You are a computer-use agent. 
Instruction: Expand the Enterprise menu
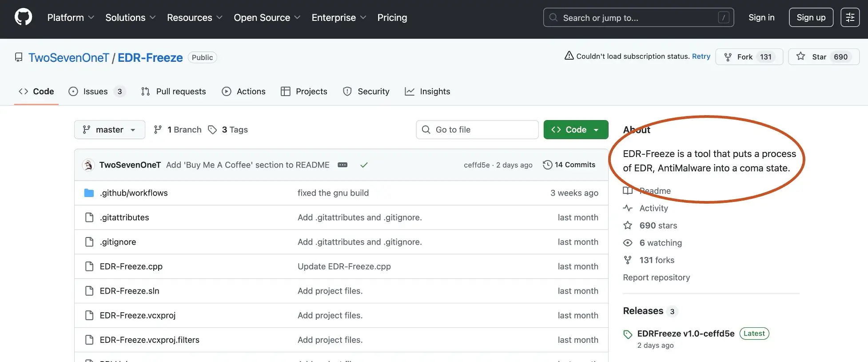[x=339, y=17]
